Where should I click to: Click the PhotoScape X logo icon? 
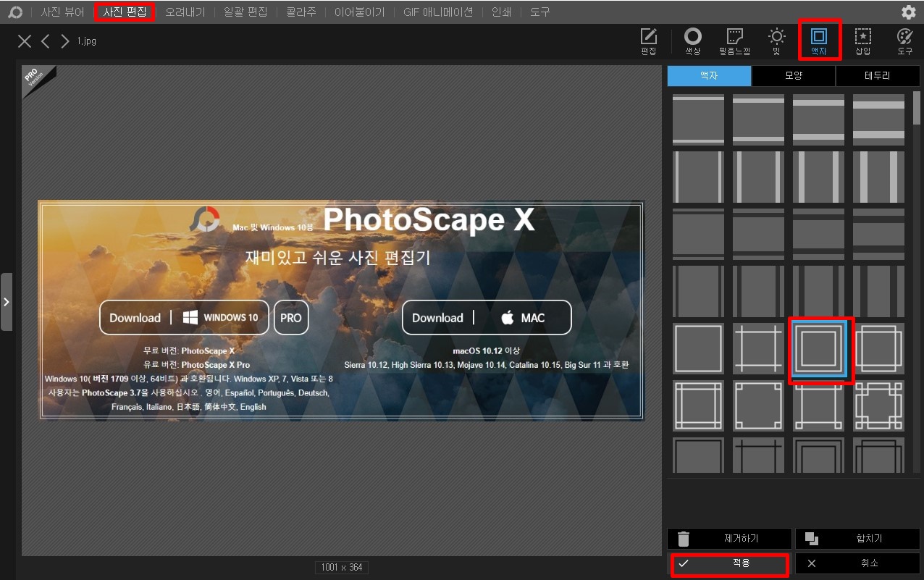point(14,12)
